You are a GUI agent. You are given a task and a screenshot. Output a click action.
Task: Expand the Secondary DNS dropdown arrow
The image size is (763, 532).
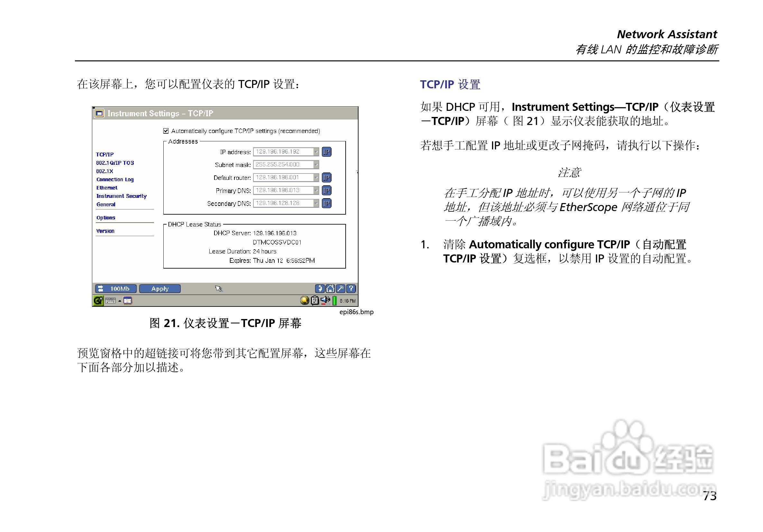pyautogui.click(x=316, y=203)
